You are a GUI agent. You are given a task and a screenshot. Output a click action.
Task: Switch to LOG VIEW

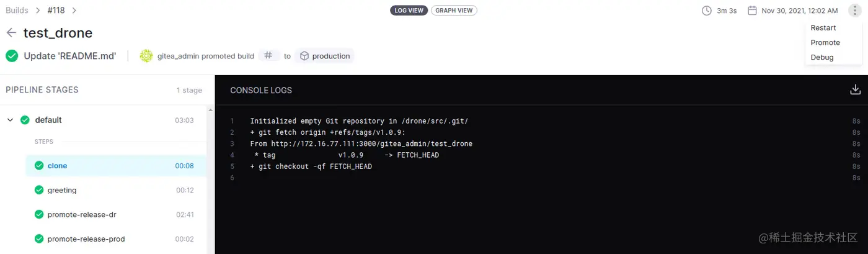pyautogui.click(x=408, y=11)
